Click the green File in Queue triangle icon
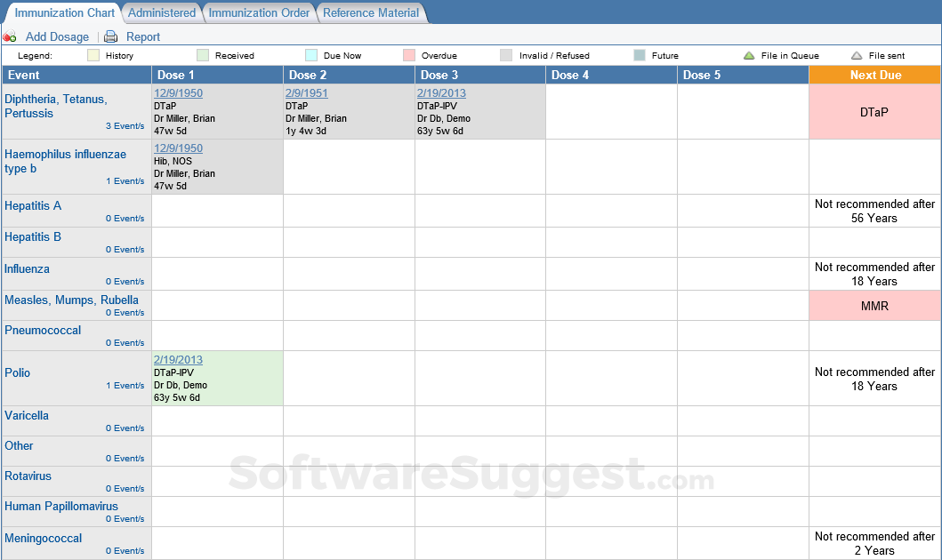This screenshot has height=560, width=942. click(749, 56)
